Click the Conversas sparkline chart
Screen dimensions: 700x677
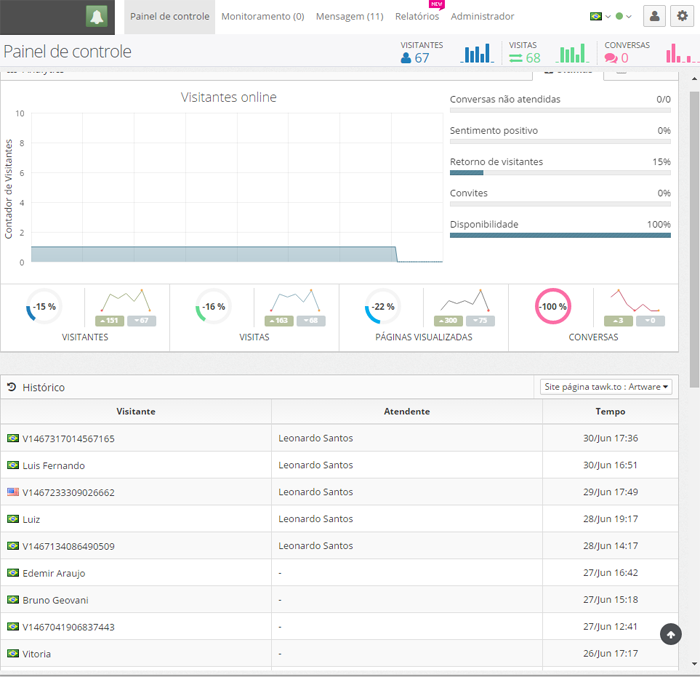[x=634, y=300]
